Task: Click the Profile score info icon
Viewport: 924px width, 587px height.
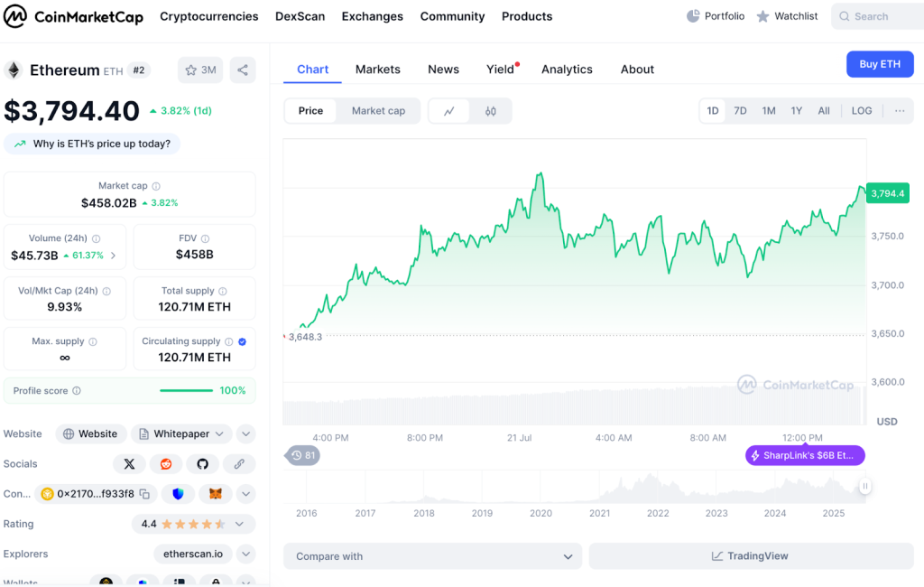Action: pos(77,390)
